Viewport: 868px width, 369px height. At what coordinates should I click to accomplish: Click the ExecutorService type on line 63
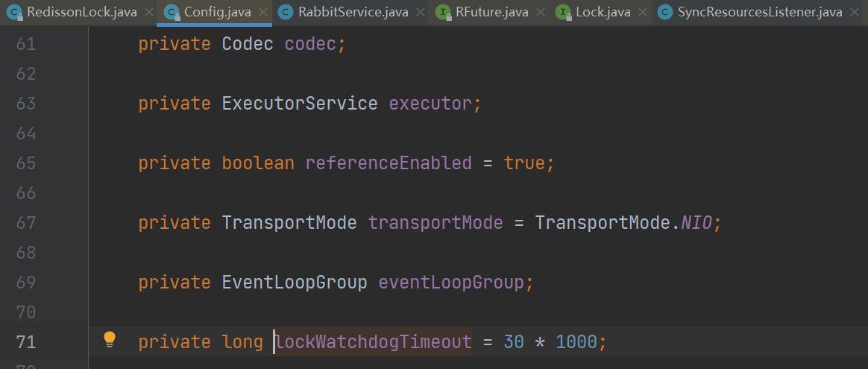[300, 103]
